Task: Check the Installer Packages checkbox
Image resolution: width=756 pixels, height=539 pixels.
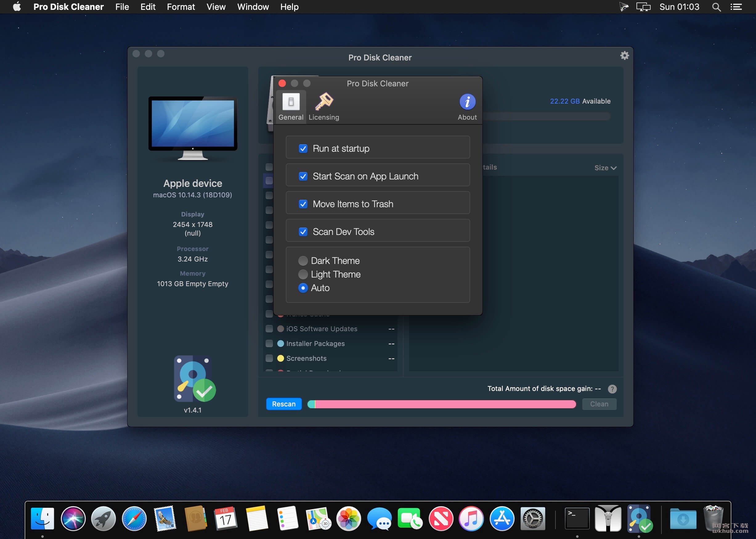Action: (x=269, y=344)
